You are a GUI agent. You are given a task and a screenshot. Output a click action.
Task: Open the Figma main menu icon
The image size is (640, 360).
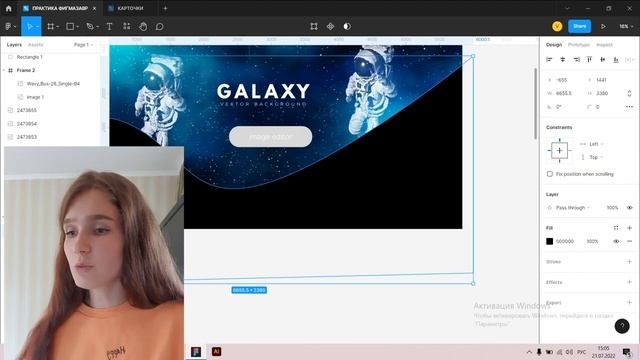point(9,27)
